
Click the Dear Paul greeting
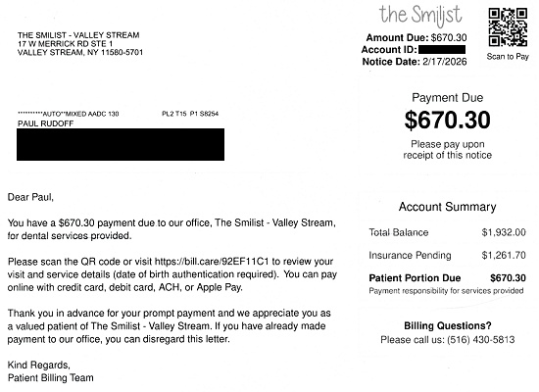(x=30, y=197)
